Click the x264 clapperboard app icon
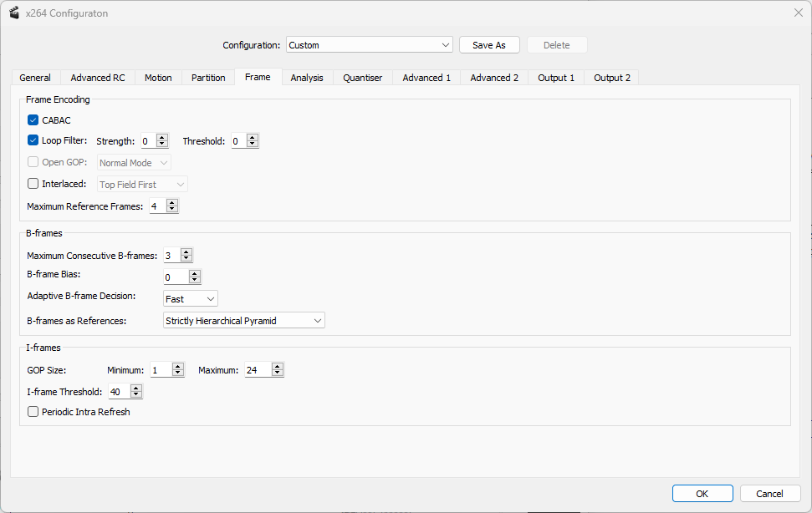This screenshot has height=513, width=812. click(13, 13)
